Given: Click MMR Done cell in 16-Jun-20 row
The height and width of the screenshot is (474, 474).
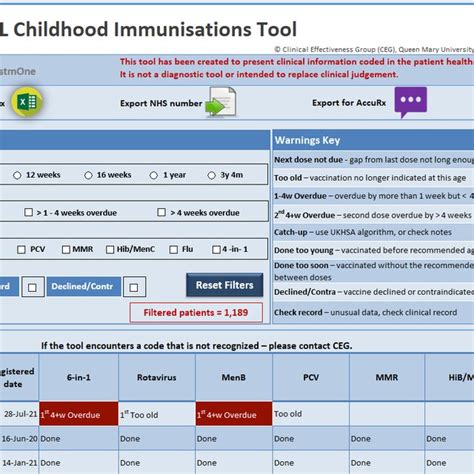Looking at the screenshot, I should tap(387, 439).
